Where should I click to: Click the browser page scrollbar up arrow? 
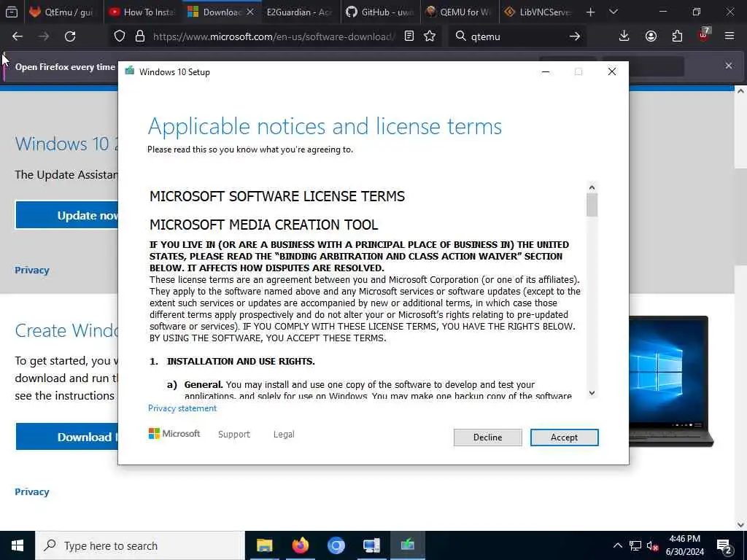click(x=741, y=90)
